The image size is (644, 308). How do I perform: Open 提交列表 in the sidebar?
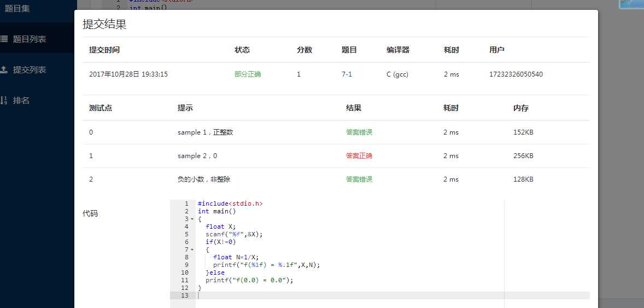coord(29,69)
